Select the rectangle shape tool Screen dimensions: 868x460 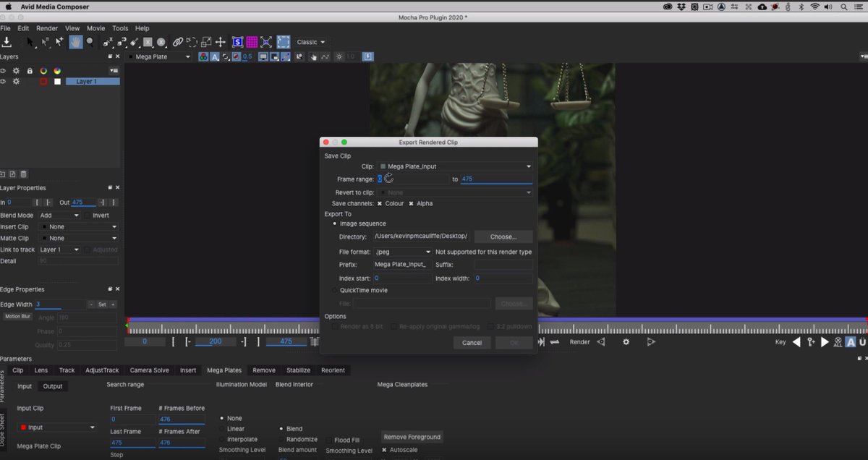click(148, 42)
